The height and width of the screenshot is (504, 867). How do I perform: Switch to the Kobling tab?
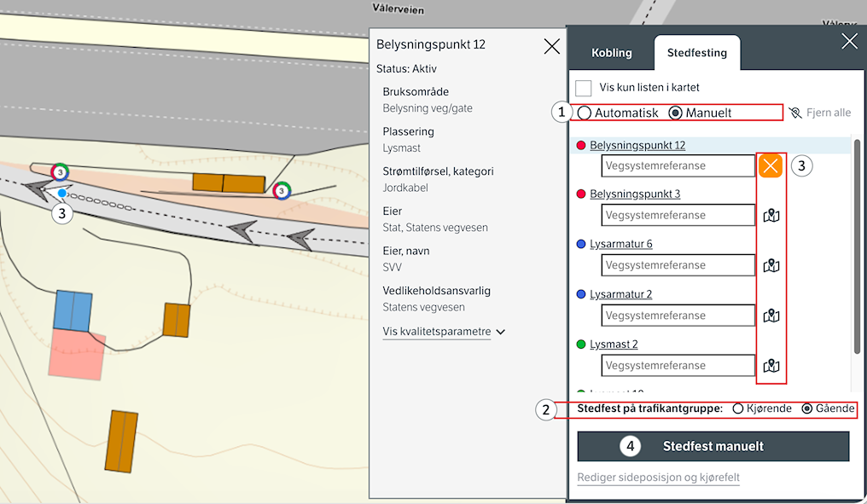(612, 53)
